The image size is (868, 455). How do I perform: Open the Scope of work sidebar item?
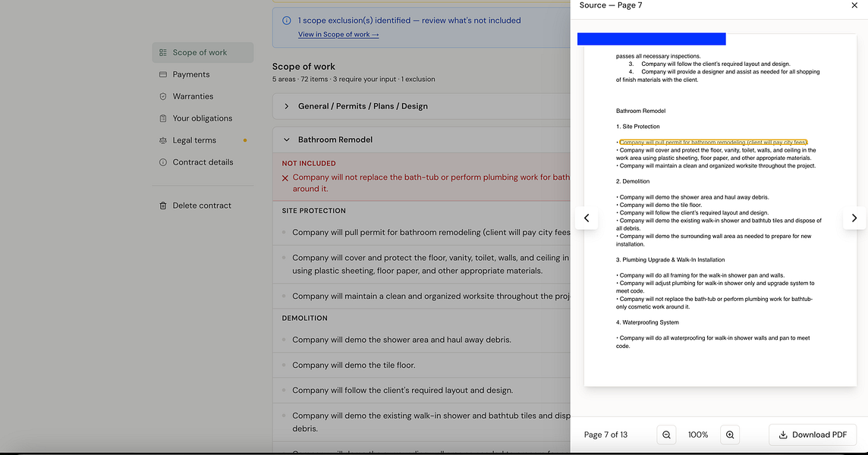[x=203, y=52]
